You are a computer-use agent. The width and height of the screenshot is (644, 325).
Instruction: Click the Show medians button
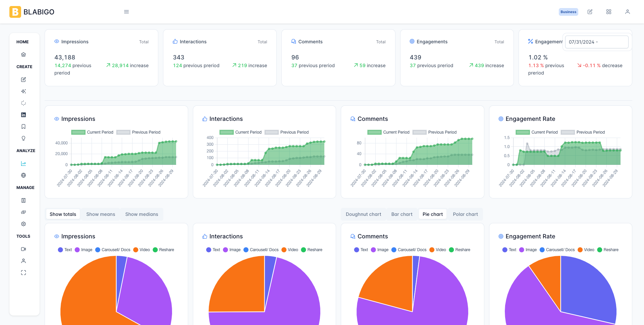[x=142, y=214]
